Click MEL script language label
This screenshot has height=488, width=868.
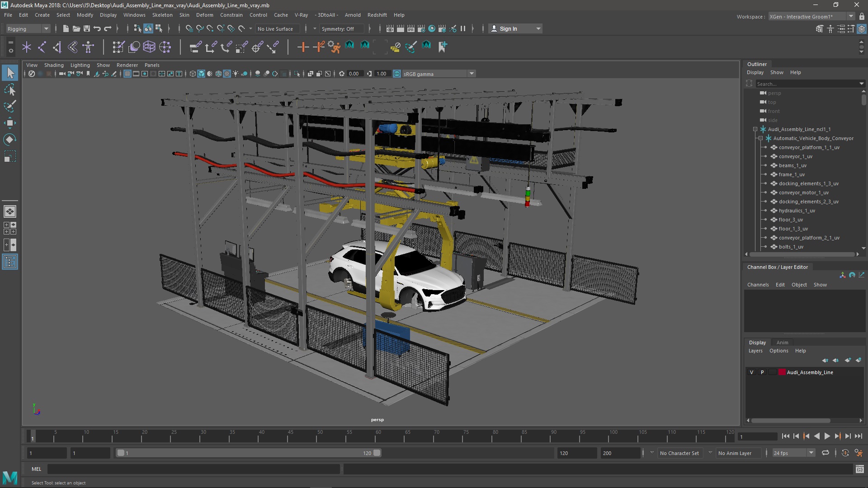(36, 469)
